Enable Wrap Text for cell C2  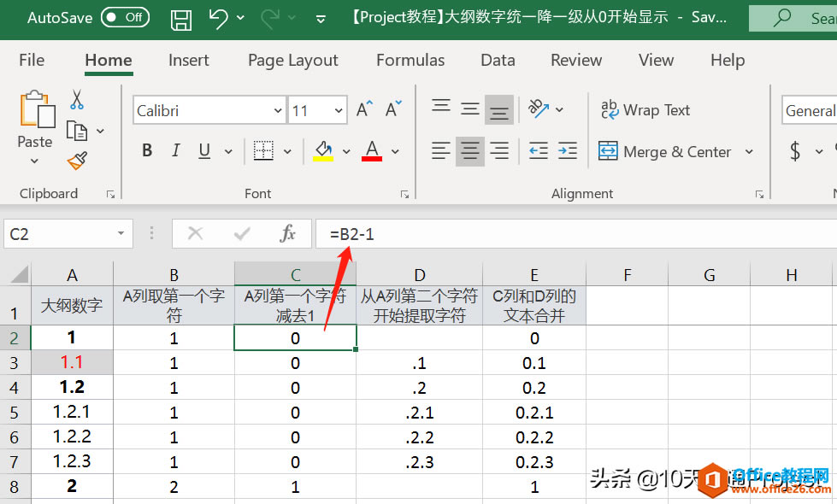click(645, 109)
